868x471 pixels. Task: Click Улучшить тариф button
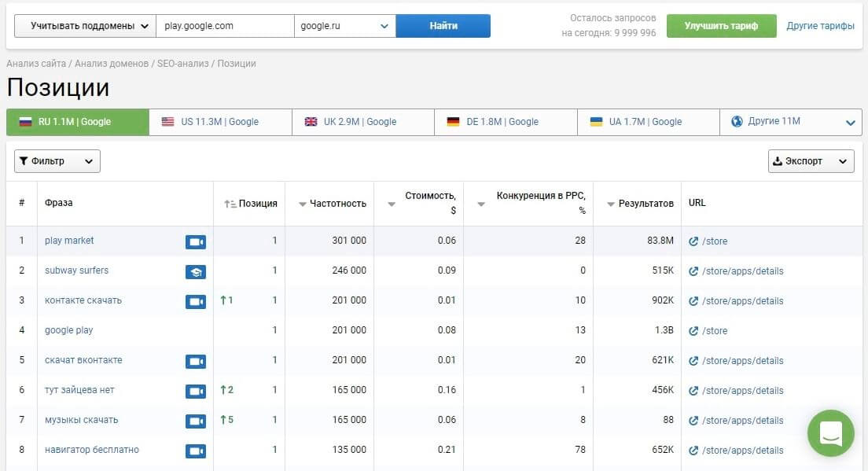point(721,26)
